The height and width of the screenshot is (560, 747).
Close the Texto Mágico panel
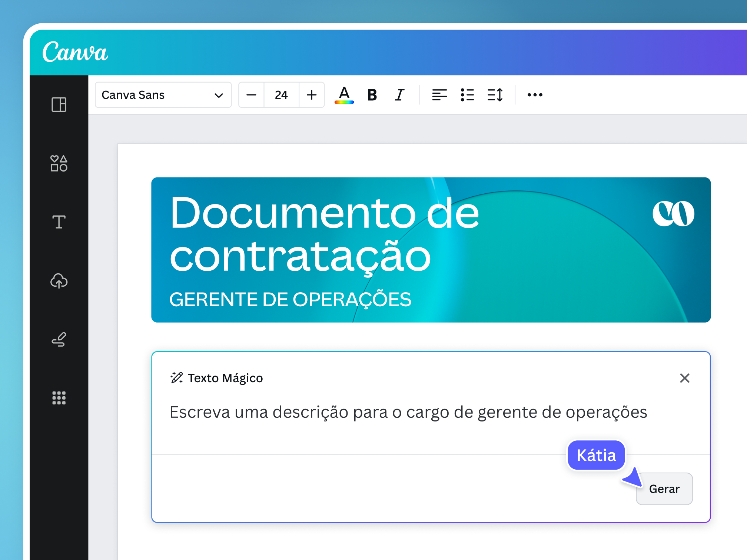click(684, 378)
